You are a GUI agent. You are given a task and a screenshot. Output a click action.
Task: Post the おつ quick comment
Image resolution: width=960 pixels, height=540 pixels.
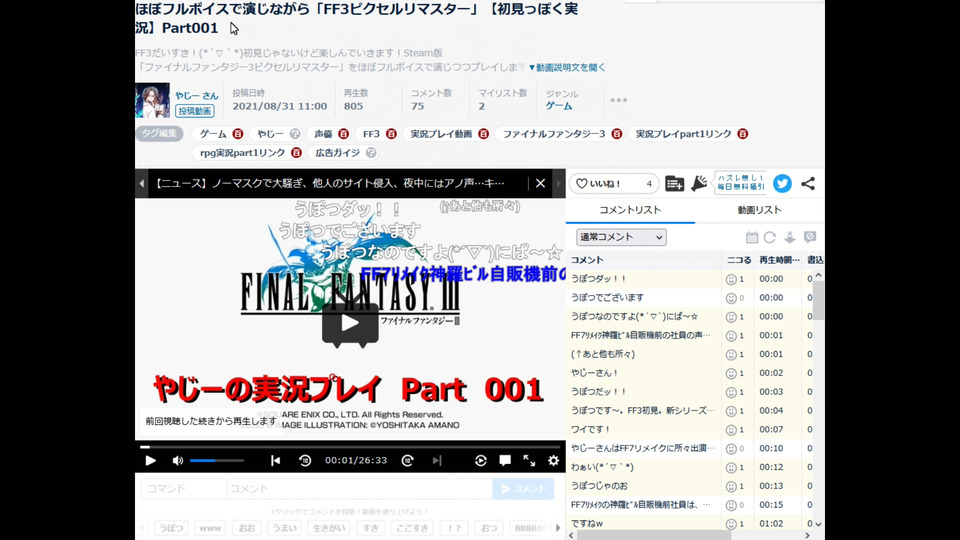coord(489,528)
